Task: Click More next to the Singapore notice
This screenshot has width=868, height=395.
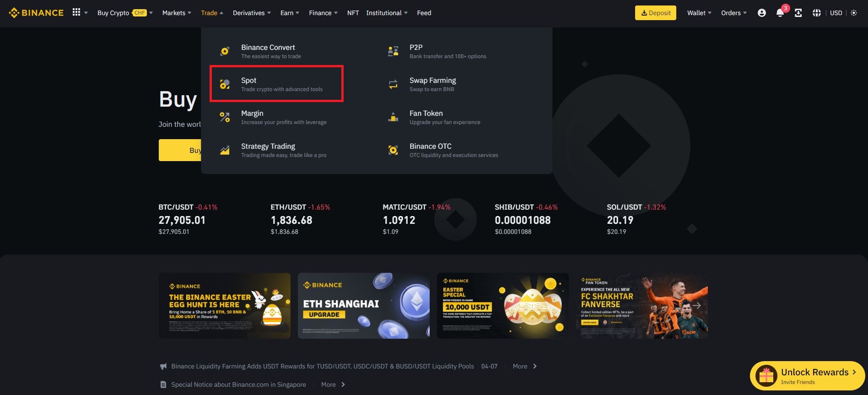Action: pyautogui.click(x=333, y=384)
